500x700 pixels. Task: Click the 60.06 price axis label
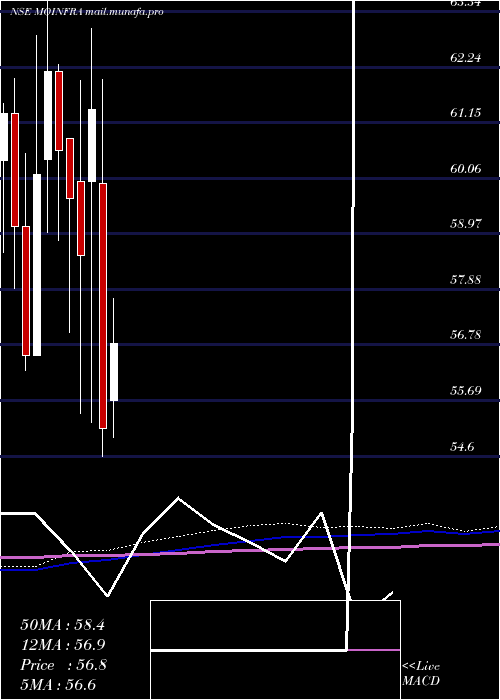pos(466,169)
